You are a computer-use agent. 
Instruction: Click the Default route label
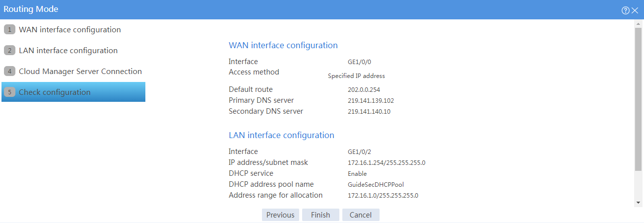point(251,89)
